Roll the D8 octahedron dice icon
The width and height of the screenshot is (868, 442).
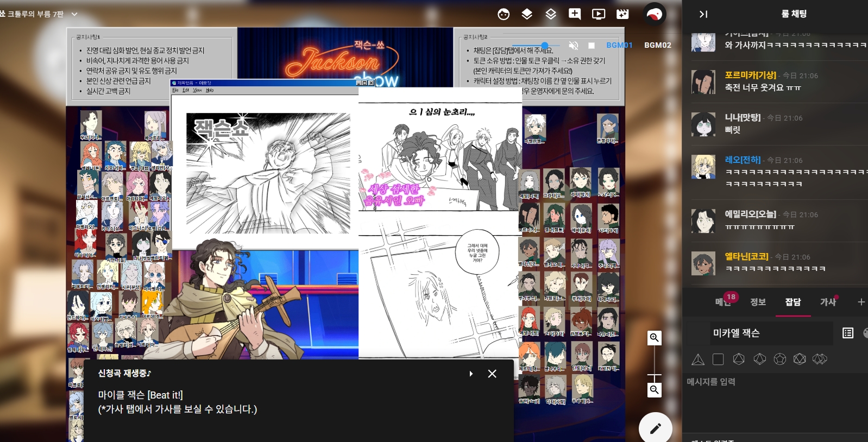click(x=739, y=359)
